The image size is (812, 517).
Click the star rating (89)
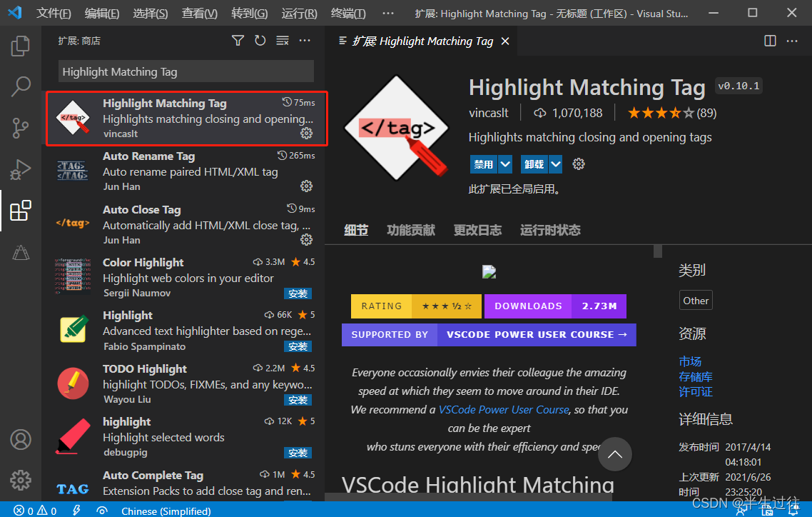point(671,113)
